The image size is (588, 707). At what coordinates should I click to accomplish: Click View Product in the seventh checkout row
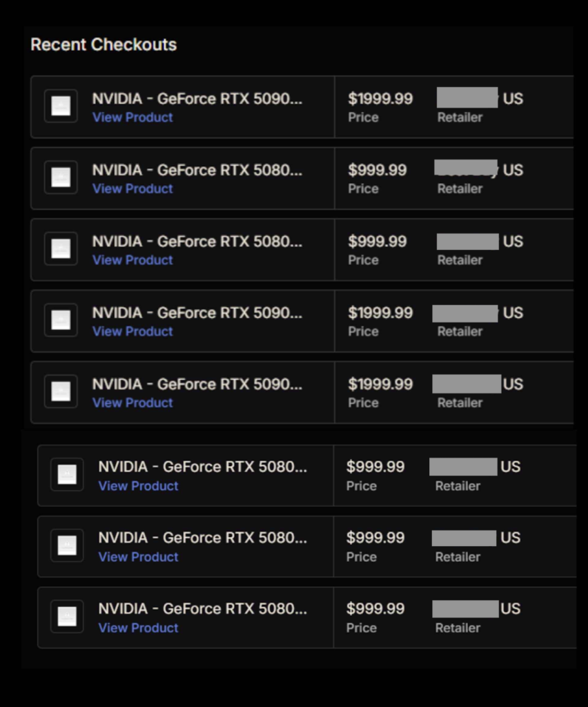(138, 556)
